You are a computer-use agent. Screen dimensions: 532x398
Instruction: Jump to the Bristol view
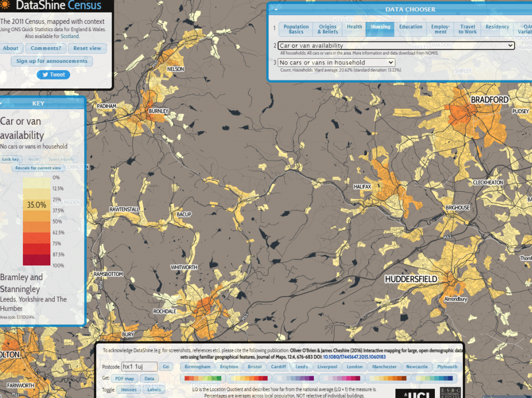click(255, 367)
